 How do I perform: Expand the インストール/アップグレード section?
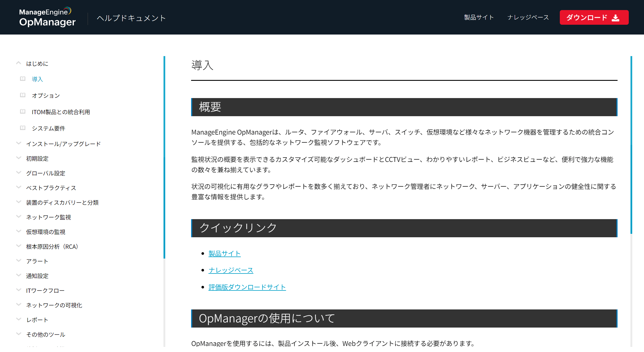pos(19,143)
